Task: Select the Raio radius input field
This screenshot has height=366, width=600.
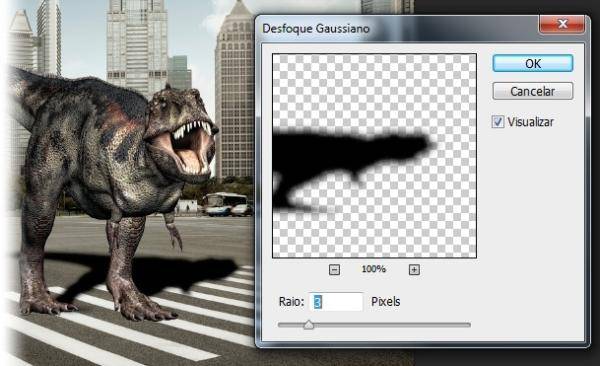Action: click(x=336, y=302)
